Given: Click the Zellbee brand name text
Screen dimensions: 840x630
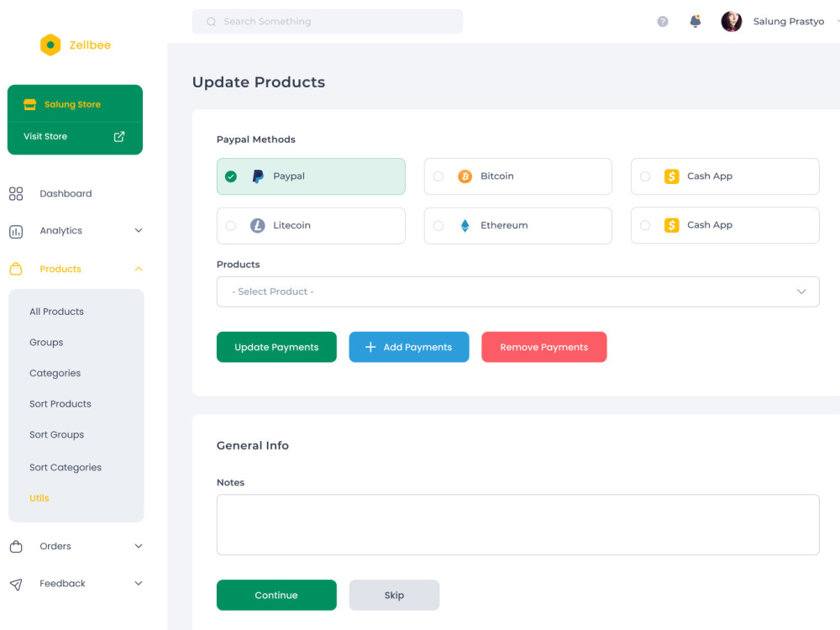Looking at the screenshot, I should [90, 45].
